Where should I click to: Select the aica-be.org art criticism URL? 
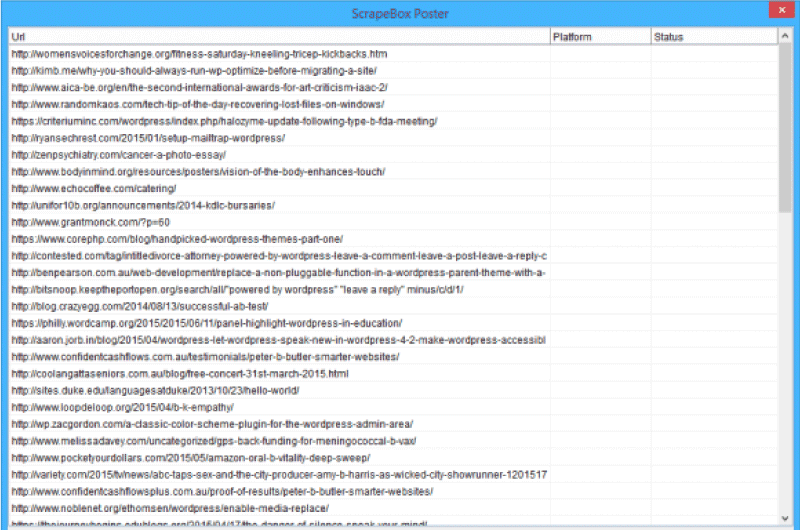199,88
